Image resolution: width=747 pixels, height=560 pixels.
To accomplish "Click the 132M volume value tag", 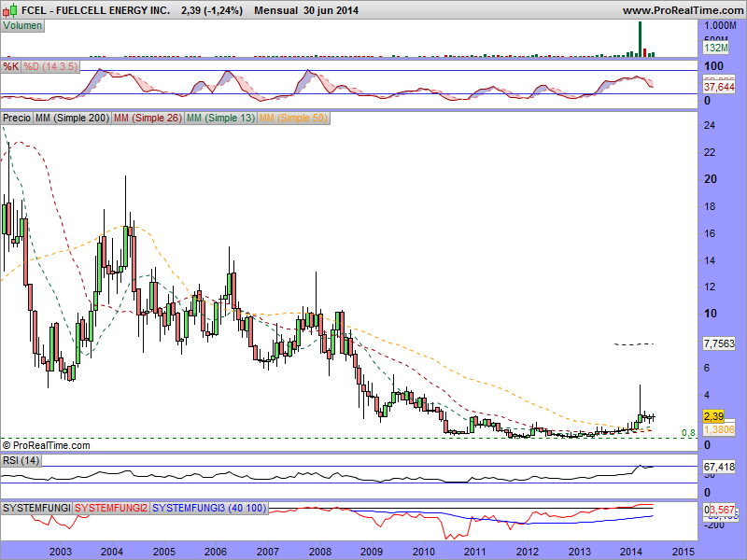I will (x=716, y=48).
